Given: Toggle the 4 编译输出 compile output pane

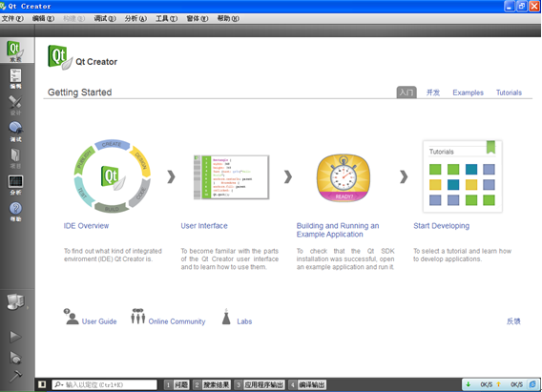Looking at the screenshot, I should 307,384.
